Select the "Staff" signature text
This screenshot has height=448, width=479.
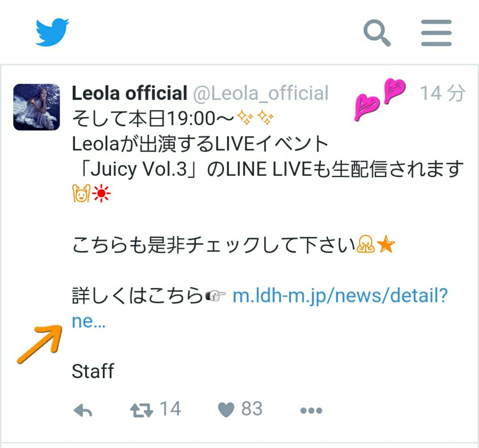tap(93, 371)
